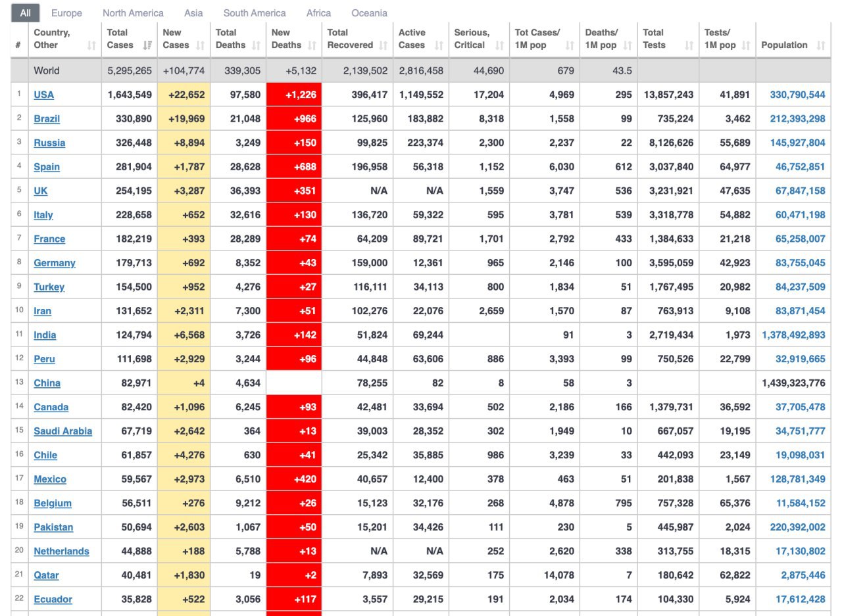Screen dimensions: 842x616
Task: Sort by Country, Other column arrows
Action: [91, 45]
